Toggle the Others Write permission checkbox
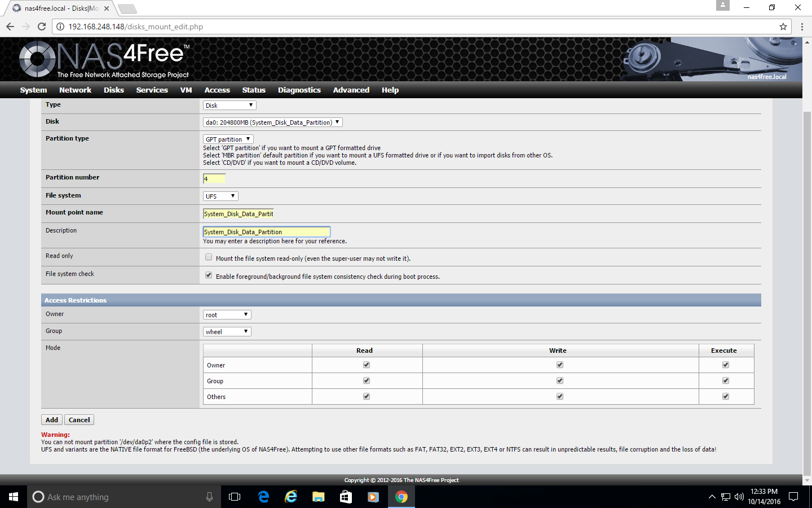This screenshot has height=508, width=812. click(x=560, y=396)
